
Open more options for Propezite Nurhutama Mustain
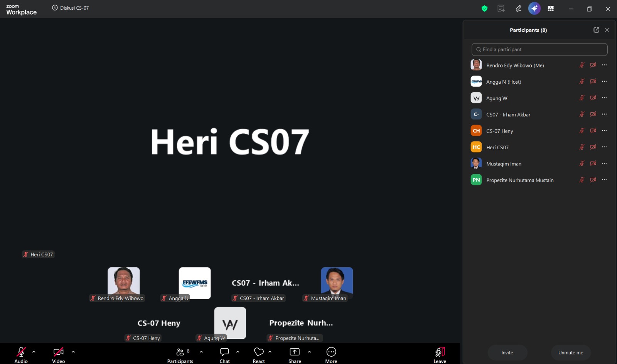604,180
